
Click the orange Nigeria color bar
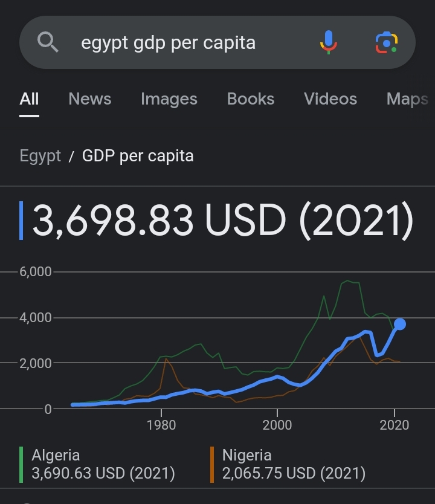(x=212, y=465)
